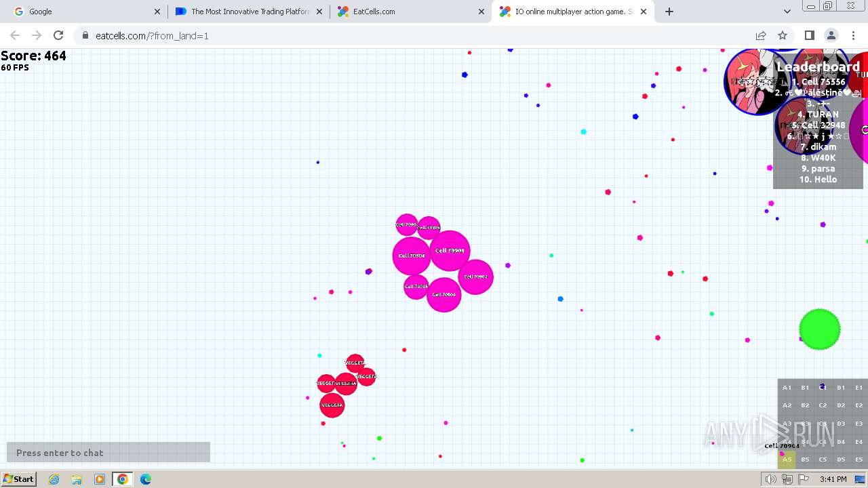The height and width of the screenshot is (488, 868).
Task: Click leaderboard entry 9. parsa
Action: (818, 168)
